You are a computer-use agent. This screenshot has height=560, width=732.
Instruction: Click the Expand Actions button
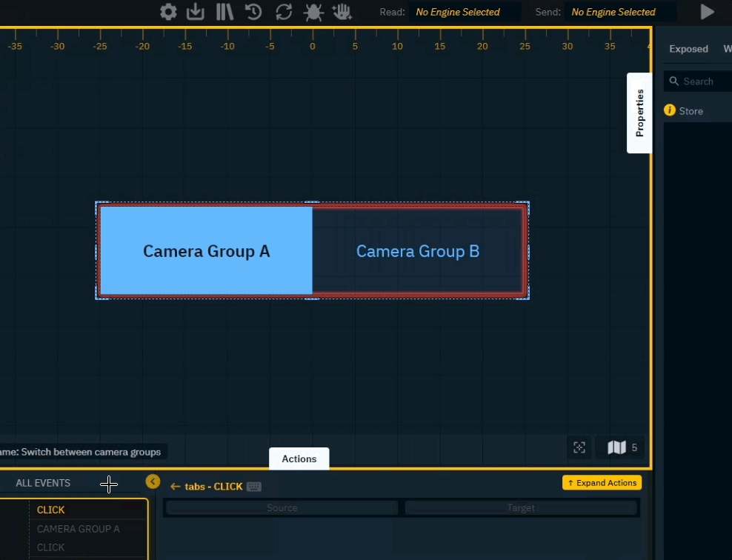click(x=602, y=482)
